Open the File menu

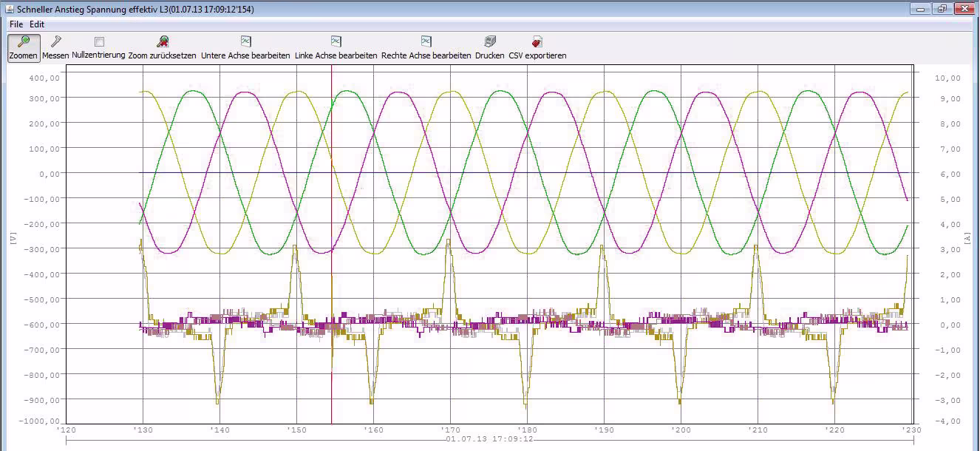click(x=16, y=24)
